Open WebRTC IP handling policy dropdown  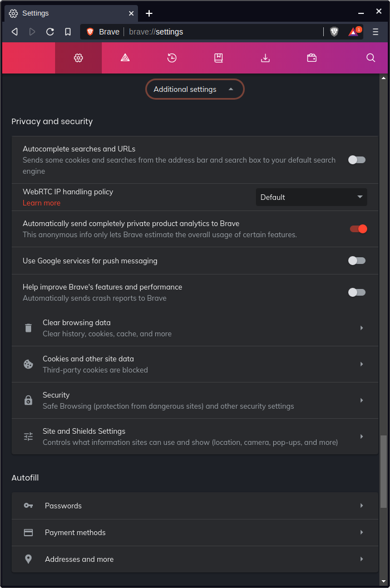(311, 197)
